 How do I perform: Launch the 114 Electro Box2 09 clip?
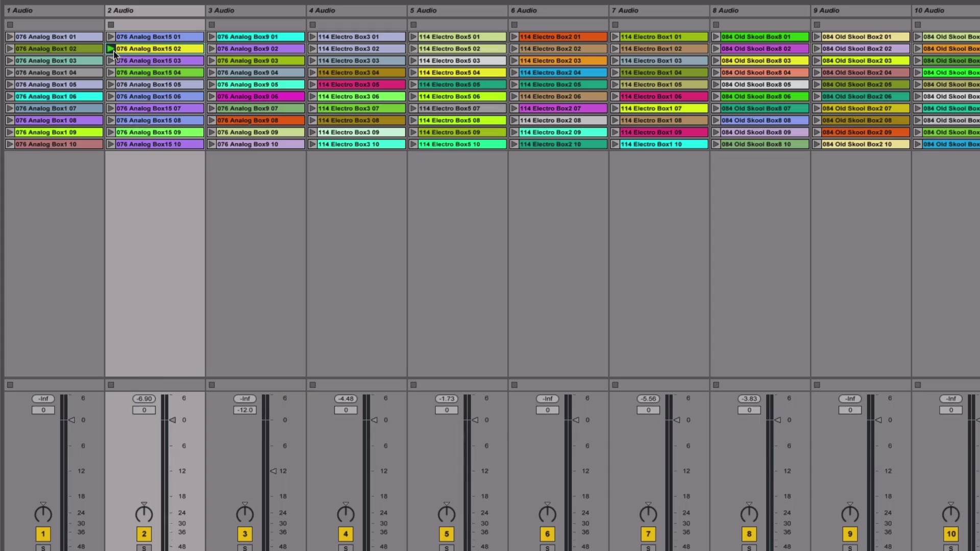click(514, 132)
